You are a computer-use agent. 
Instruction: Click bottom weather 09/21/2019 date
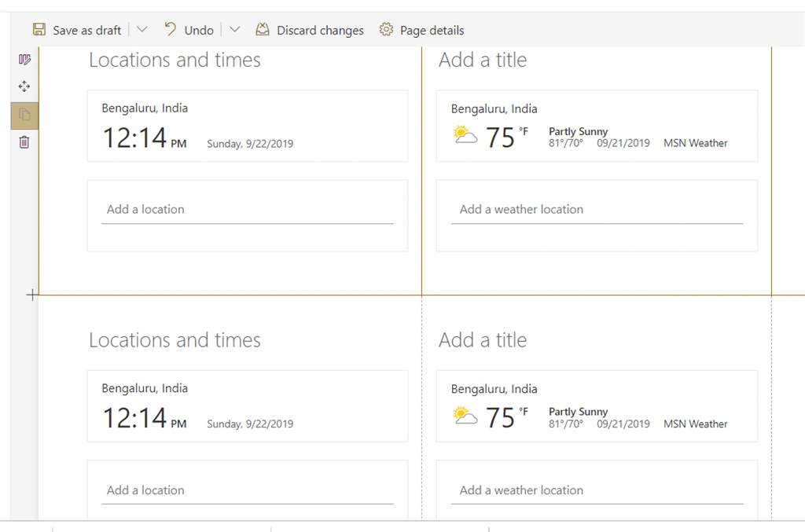click(x=623, y=424)
